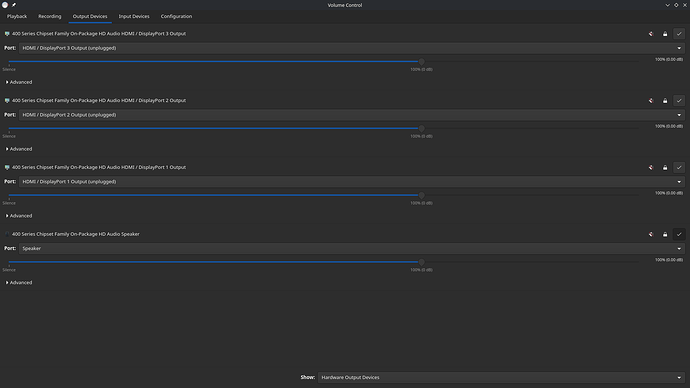Image resolution: width=690 pixels, height=388 pixels.
Task: Click the DisplayPort 1 Output device icon
Action: pyautogui.click(x=7, y=167)
